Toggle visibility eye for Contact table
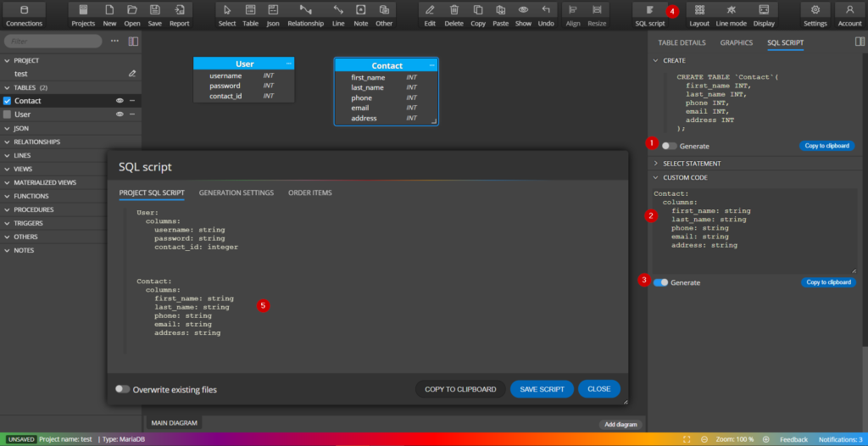The width and height of the screenshot is (868, 446). point(119,101)
